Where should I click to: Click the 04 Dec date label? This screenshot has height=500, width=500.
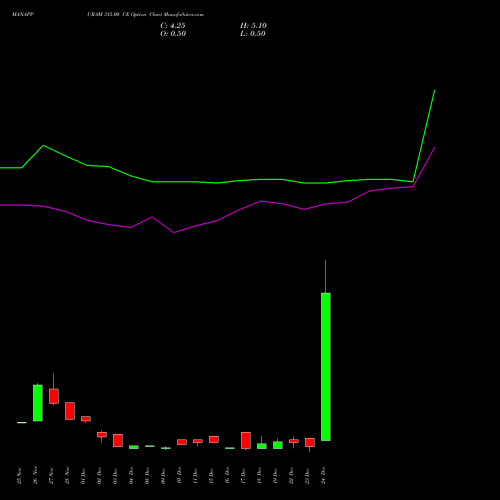tap(131, 476)
